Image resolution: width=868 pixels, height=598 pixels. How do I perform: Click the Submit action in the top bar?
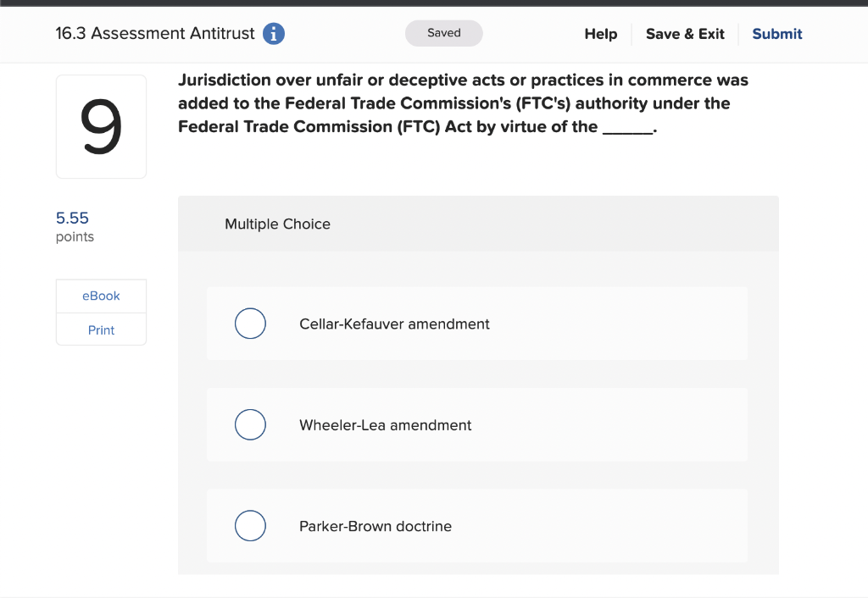coord(776,34)
